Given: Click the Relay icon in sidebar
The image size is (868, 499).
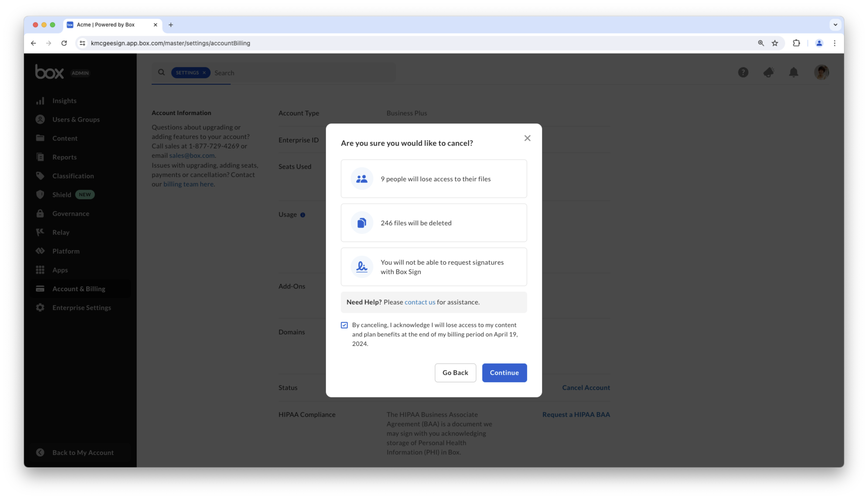Looking at the screenshot, I should (40, 232).
